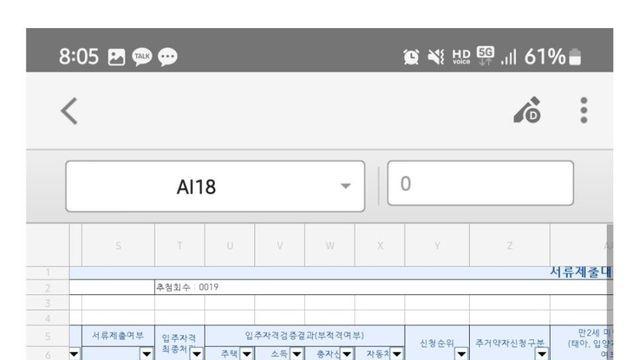Viewport: 640px width, 360px height.
Task: Select column header Y
Action: [x=437, y=245]
